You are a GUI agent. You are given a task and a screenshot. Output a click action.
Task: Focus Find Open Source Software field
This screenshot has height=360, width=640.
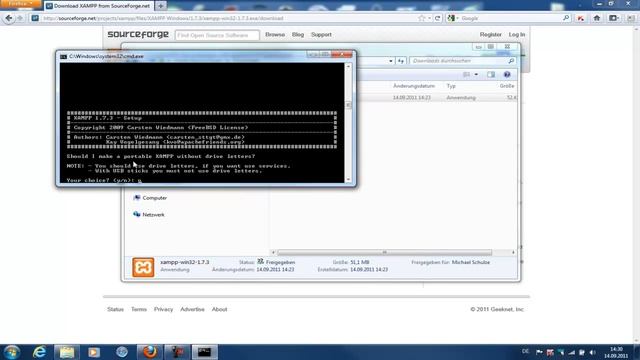point(217,35)
